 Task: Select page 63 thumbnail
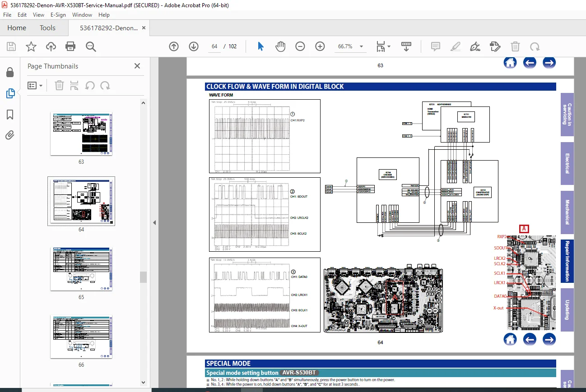click(x=81, y=134)
